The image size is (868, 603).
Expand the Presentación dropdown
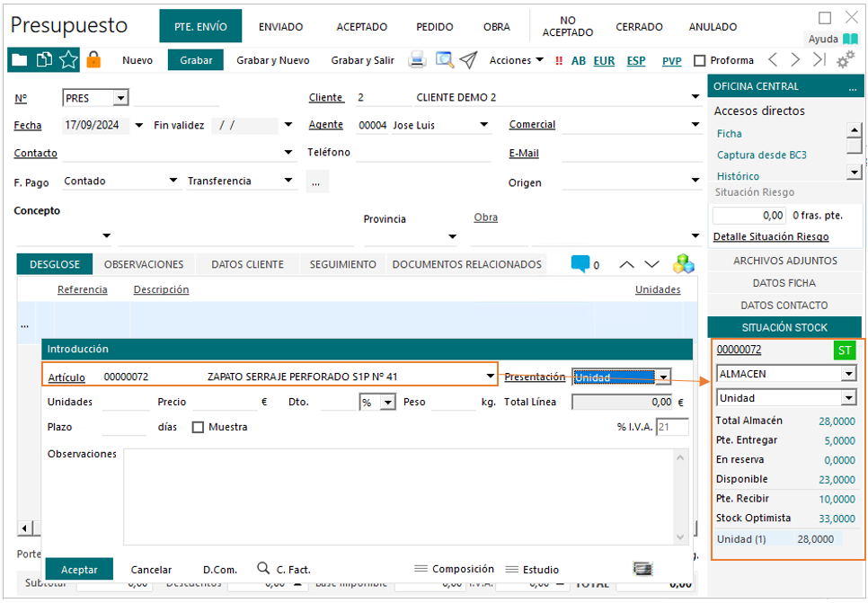(x=663, y=377)
